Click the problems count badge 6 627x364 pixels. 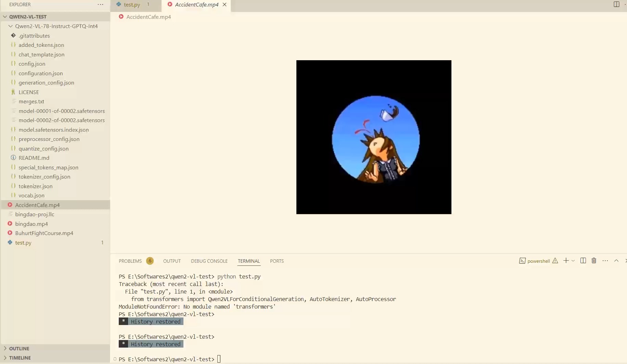click(x=150, y=261)
